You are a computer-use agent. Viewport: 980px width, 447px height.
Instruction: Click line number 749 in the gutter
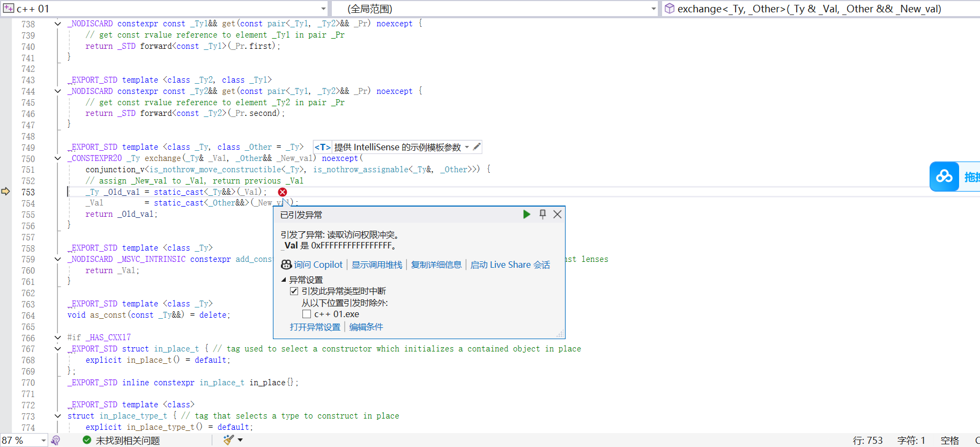coord(28,148)
